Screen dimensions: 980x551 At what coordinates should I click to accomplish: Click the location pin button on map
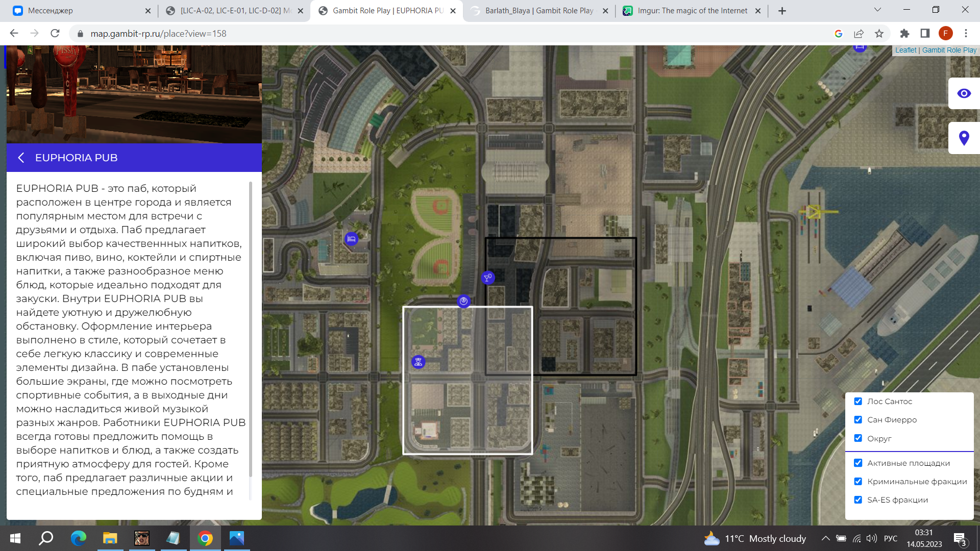(964, 138)
